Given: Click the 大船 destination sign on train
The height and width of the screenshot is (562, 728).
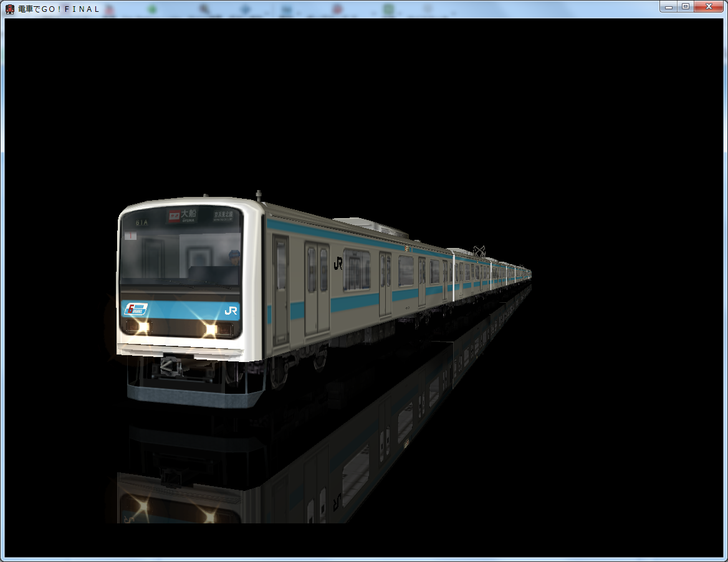Looking at the screenshot, I should coord(182,215).
